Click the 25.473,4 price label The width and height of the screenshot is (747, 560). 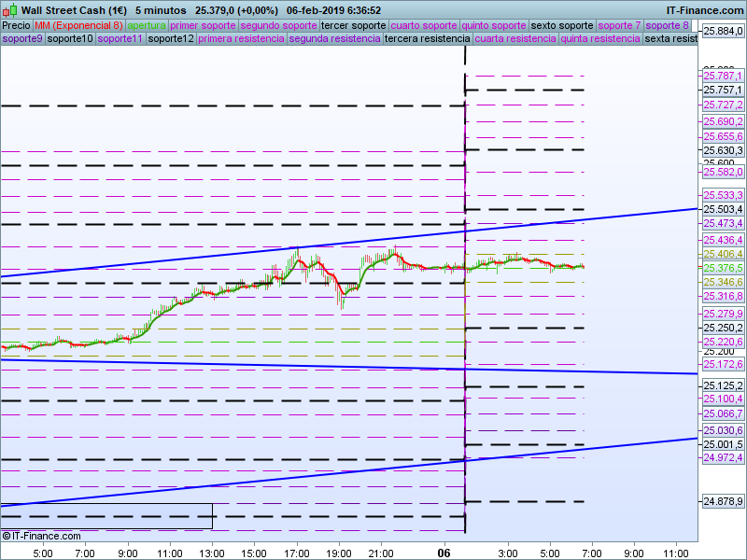pyautogui.click(x=723, y=223)
